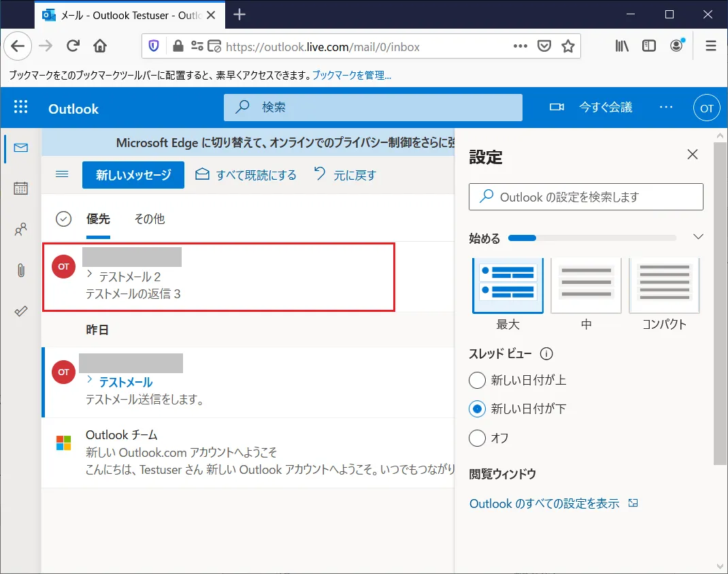Screen dimensions: 728x574
Task: Open the People contacts view
Action: tap(21, 229)
